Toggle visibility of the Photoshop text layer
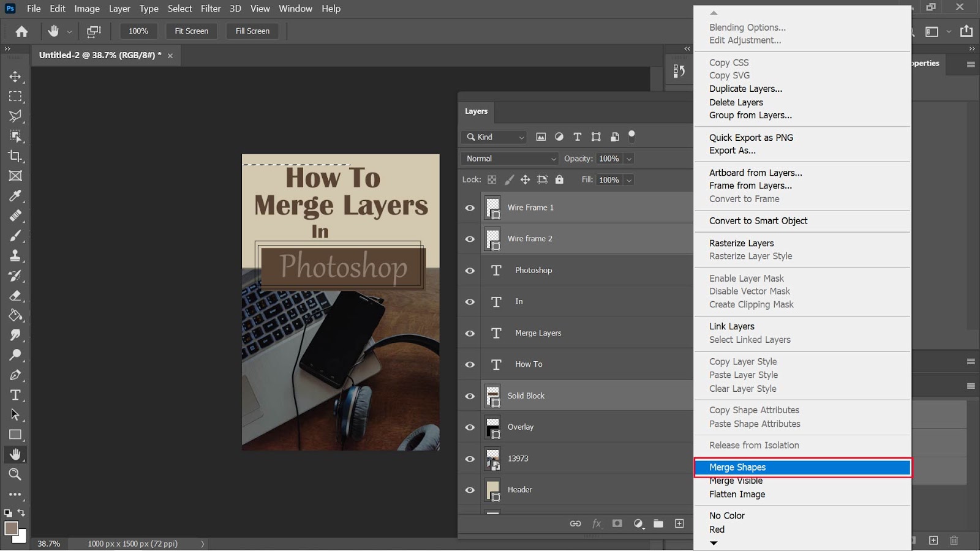Viewport: 980px width, 551px height. (470, 271)
